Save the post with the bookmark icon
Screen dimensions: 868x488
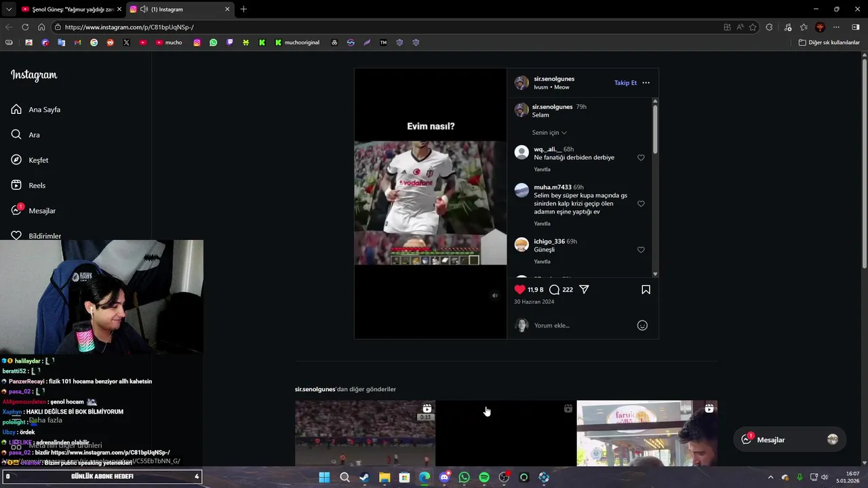pyautogui.click(x=646, y=289)
